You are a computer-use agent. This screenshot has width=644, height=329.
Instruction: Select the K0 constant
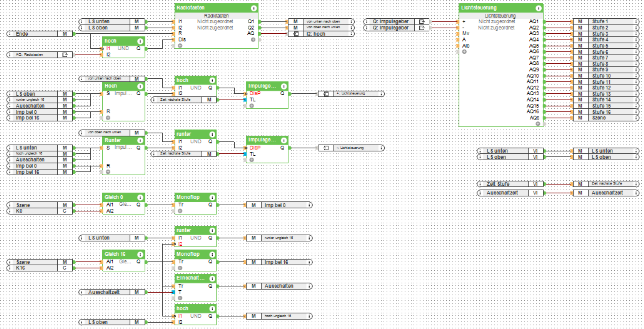pyautogui.click(x=40, y=211)
